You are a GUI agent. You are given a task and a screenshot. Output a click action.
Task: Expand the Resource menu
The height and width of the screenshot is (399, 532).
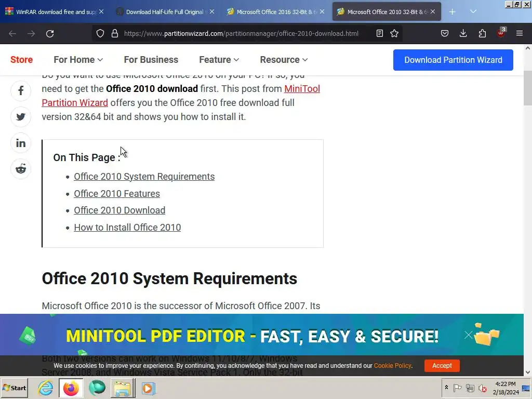[284, 60]
